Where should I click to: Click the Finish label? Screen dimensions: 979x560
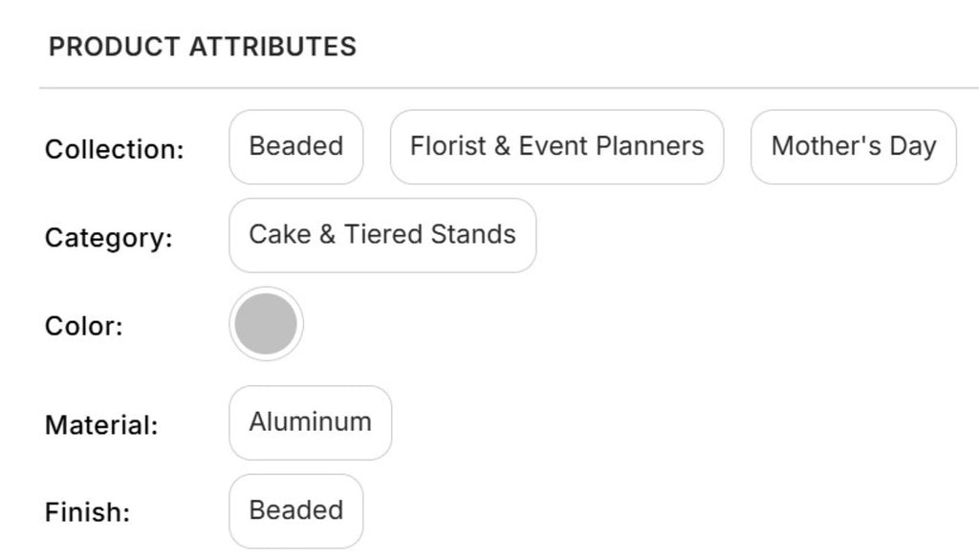87,512
